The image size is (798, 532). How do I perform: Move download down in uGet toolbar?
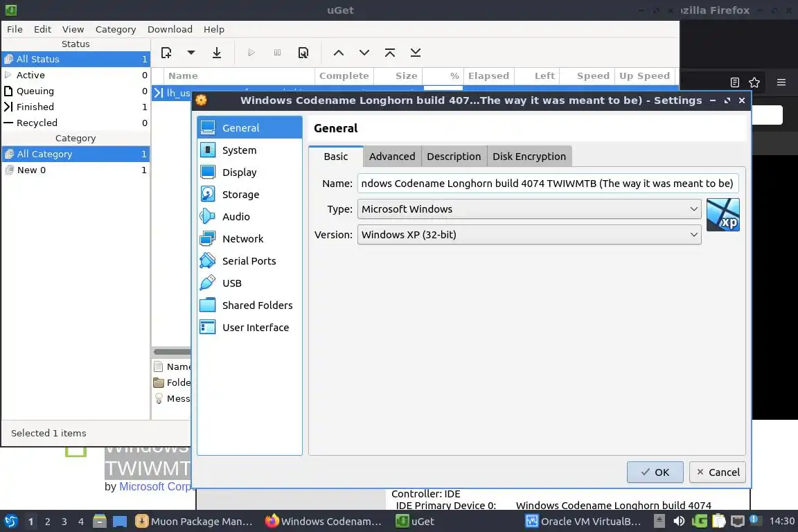(364, 53)
